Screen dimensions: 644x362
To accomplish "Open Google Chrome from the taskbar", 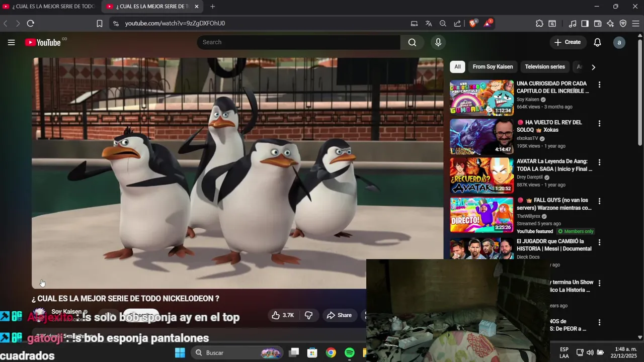I will pos(331,352).
